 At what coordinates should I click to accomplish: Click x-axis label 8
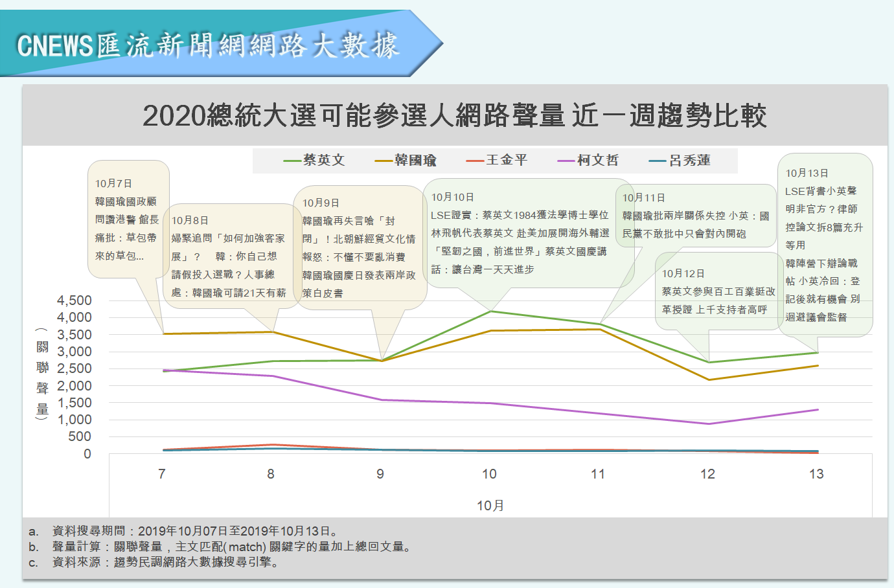click(271, 474)
